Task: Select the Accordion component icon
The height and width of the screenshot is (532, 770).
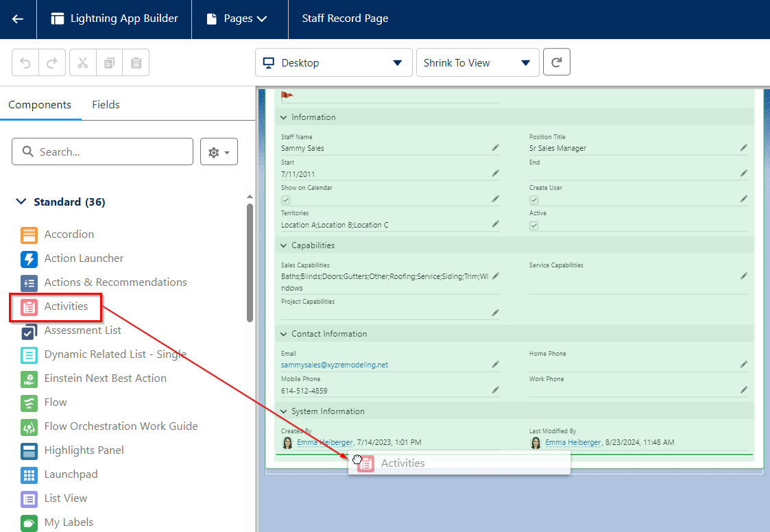Action: click(27, 234)
